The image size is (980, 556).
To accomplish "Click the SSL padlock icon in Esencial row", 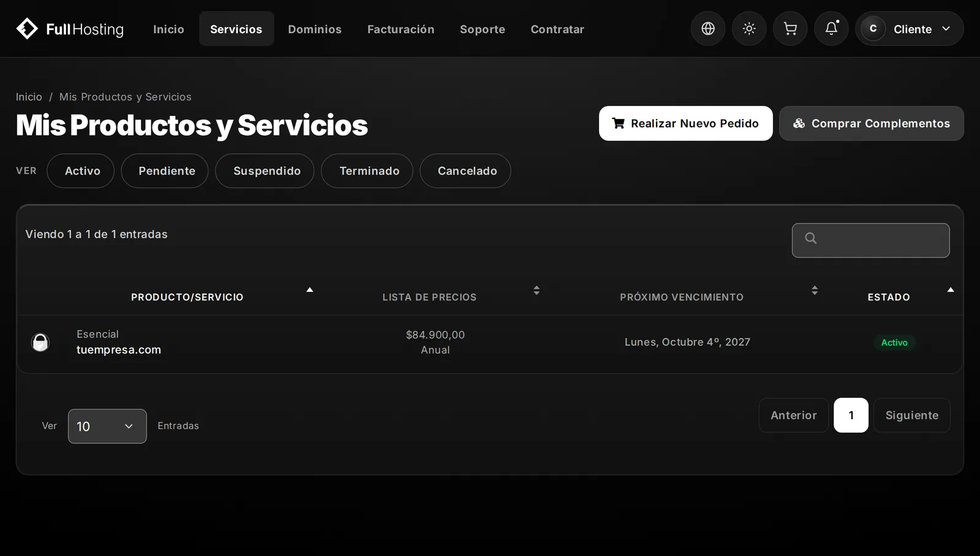I will [x=40, y=342].
